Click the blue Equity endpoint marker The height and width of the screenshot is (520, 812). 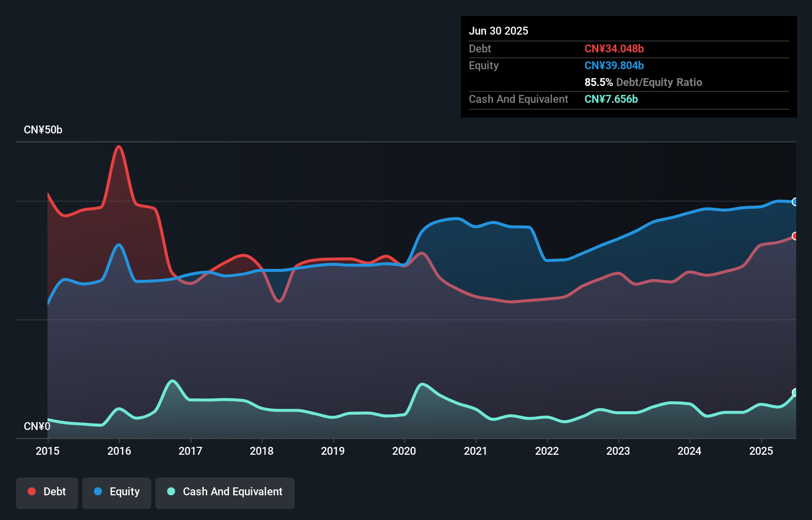click(x=795, y=202)
